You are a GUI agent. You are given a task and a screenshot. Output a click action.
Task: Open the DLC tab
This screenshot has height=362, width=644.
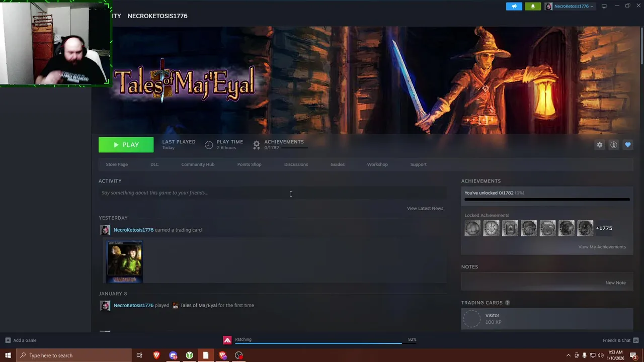[154, 164]
